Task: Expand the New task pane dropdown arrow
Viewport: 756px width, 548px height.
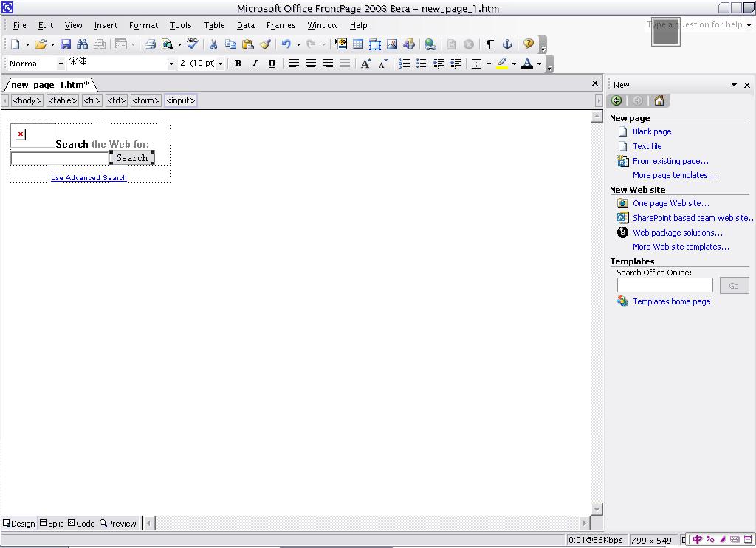Action: coord(734,85)
